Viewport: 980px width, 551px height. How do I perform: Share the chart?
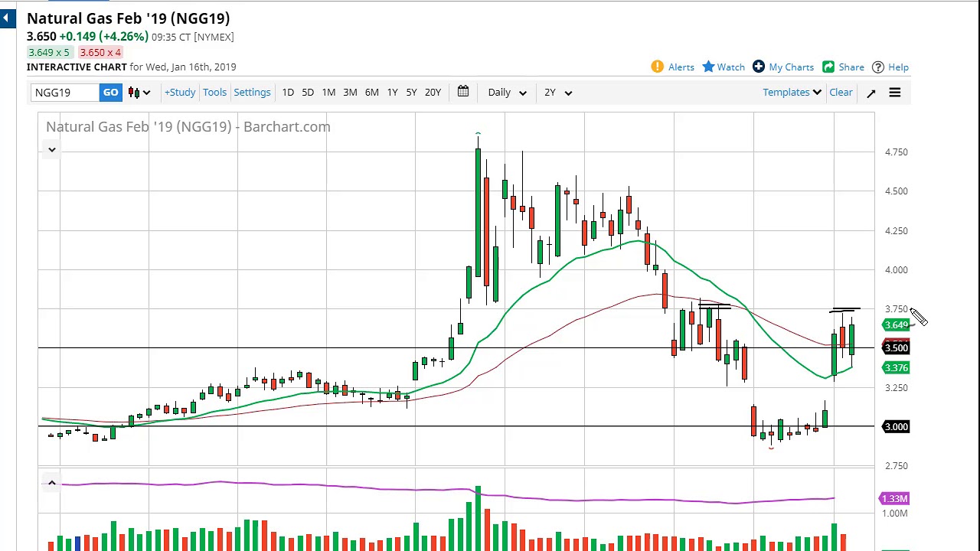(843, 67)
